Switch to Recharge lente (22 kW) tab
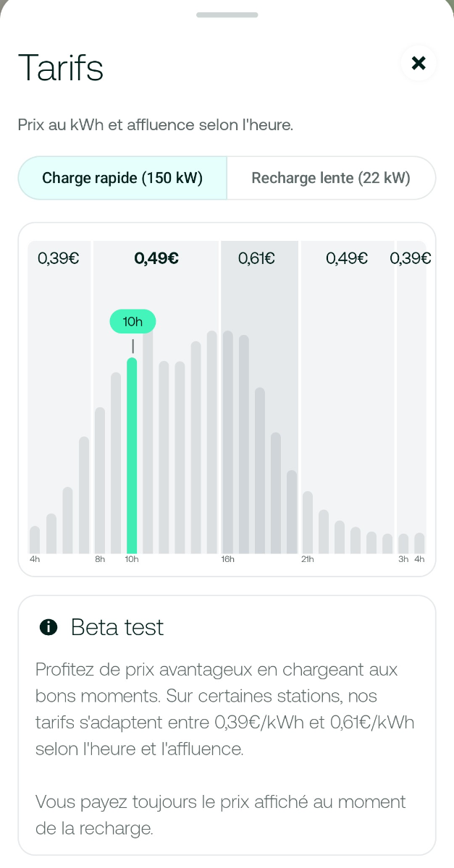This screenshot has width=454, height=868. (x=331, y=178)
